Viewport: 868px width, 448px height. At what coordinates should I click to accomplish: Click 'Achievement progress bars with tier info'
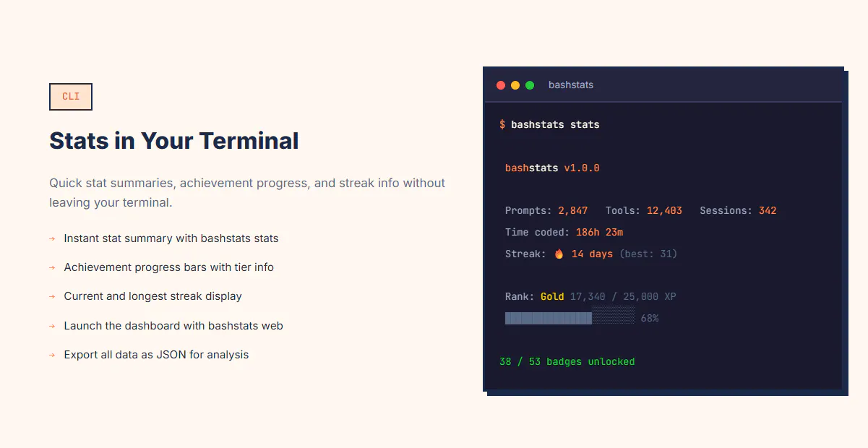point(169,267)
